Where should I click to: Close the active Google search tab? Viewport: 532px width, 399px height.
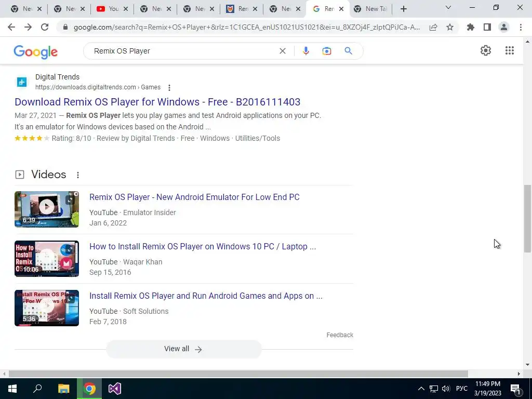coord(341,9)
